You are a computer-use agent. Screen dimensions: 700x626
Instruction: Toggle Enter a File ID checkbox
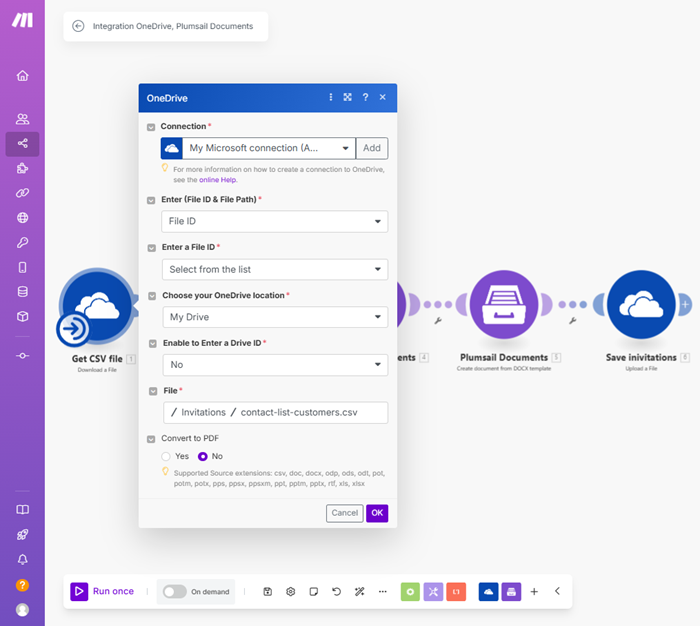(x=152, y=248)
